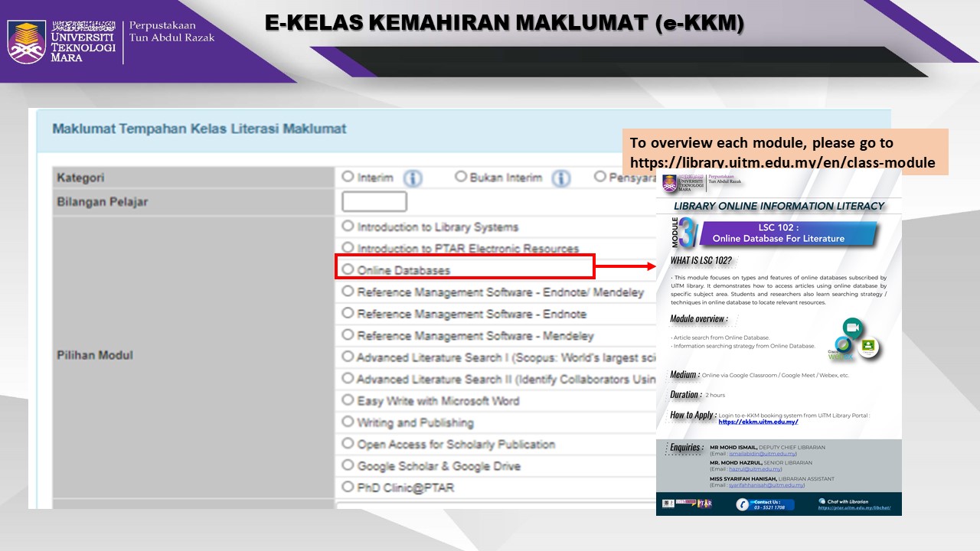Click the Chat with Librarian chat icon
This screenshot has height=551, width=980.
pyautogui.click(x=822, y=500)
